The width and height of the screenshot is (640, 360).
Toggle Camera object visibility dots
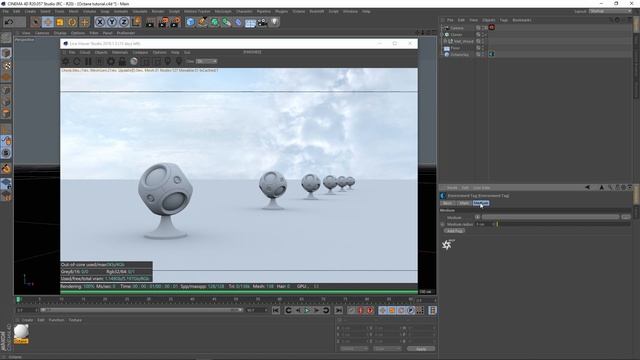[x=483, y=28]
